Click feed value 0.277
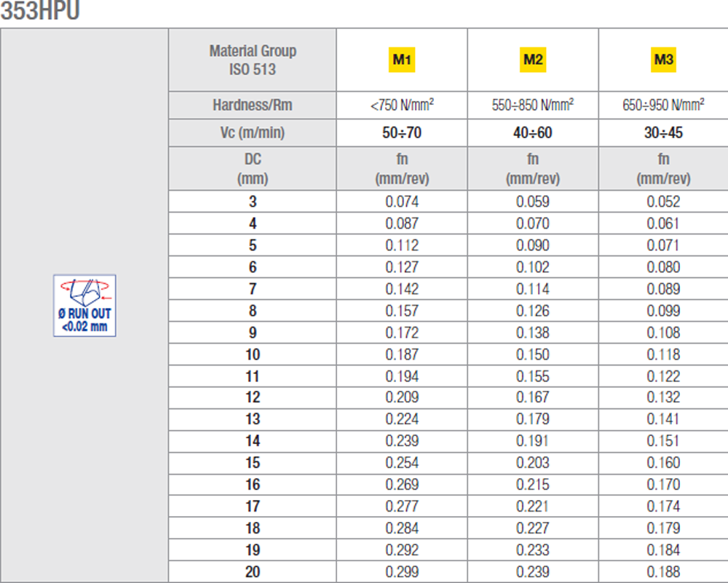728x583 pixels. coord(402,506)
